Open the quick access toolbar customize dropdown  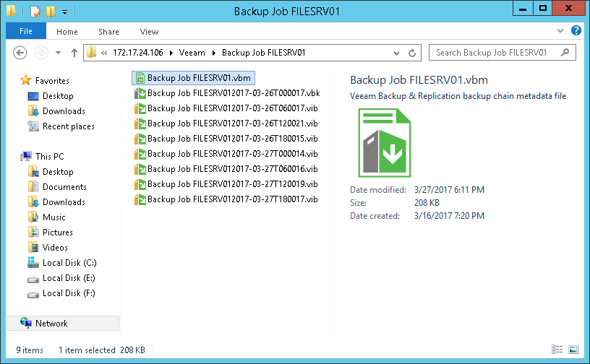click(x=65, y=12)
